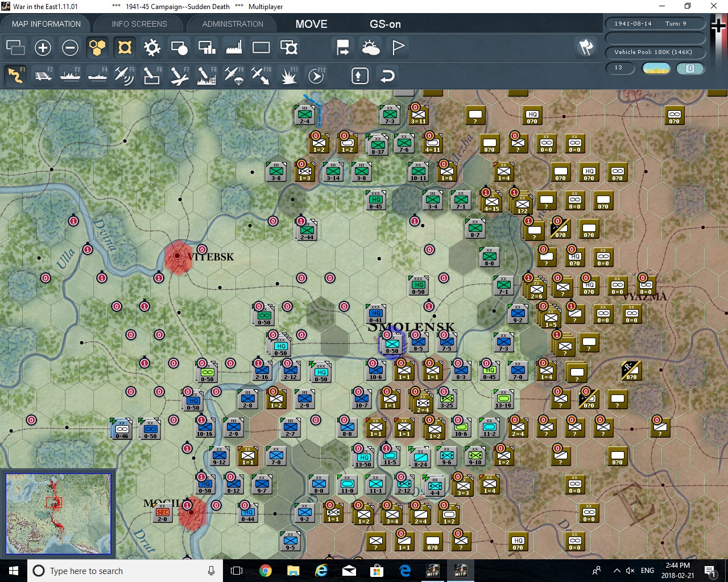Click the rectangle-with-circle toolbar icon
Viewport: 728px width, 582px height.
179,48
